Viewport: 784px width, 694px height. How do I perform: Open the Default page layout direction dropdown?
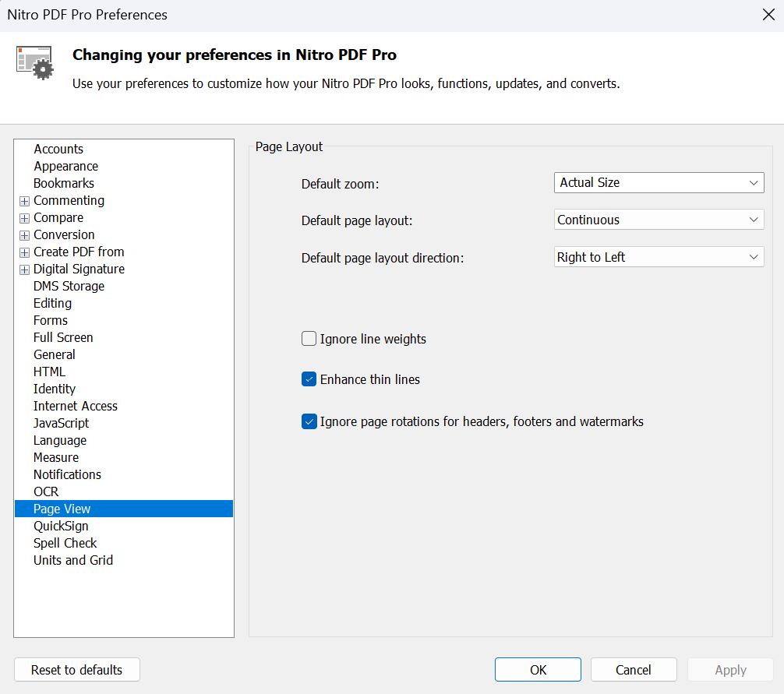659,257
